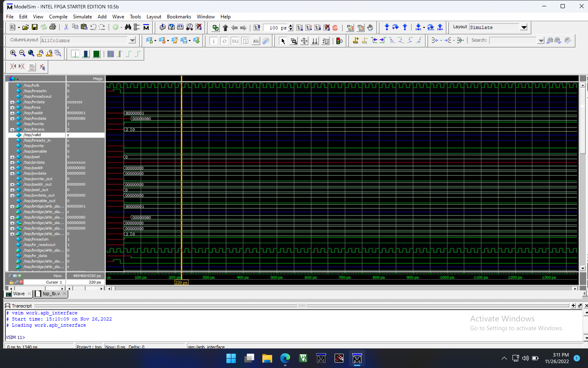Open the Wave menu
588x368 pixels.
[x=118, y=17]
